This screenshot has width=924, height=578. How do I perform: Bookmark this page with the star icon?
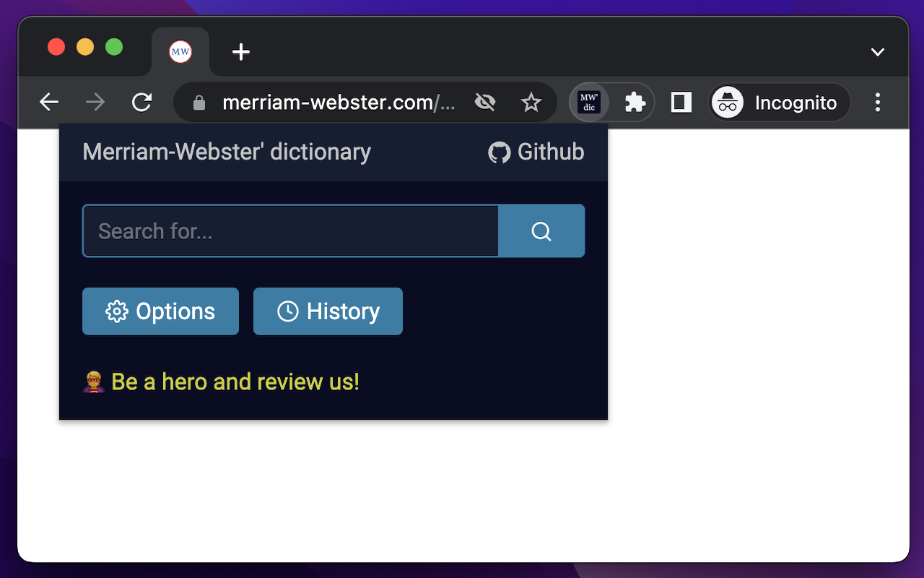531,103
